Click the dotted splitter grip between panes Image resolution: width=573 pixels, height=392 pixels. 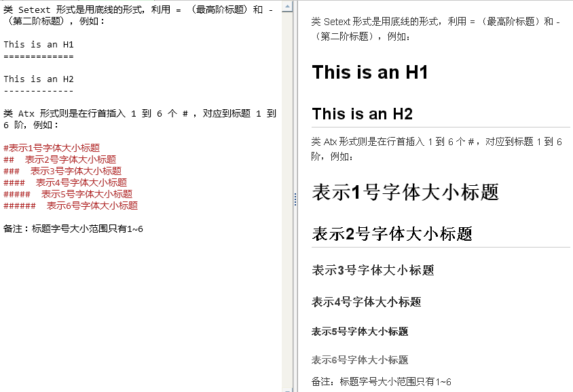tap(295, 199)
